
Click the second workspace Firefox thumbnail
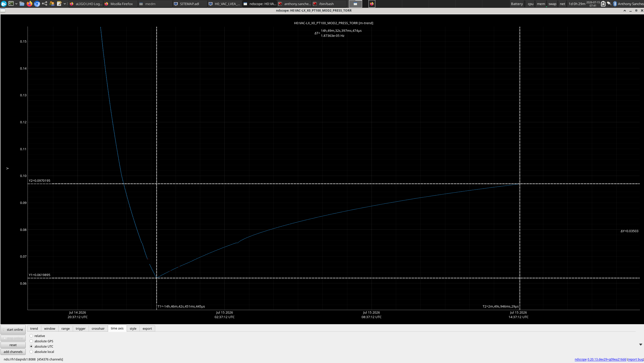[372, 4]
